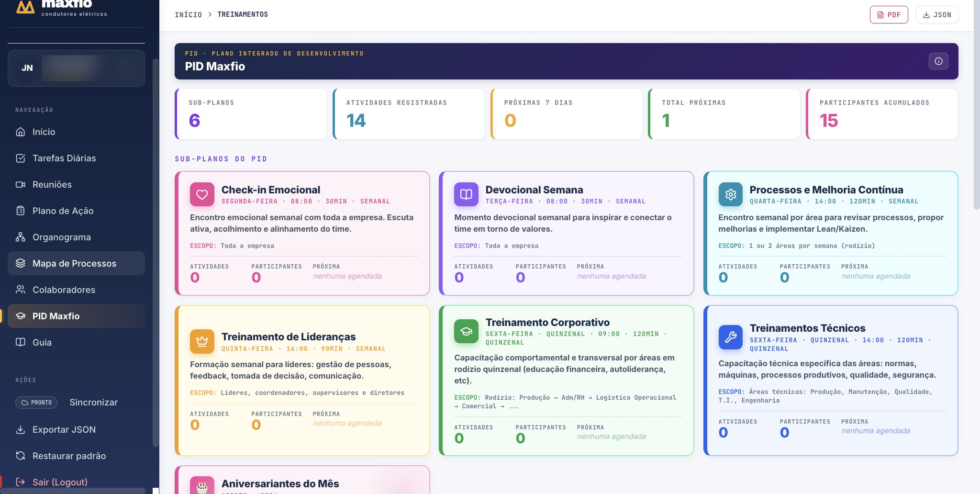This screenshot has height=494, width=980.
Task: Download data with the top JSON button
Action: tap(937, 15)
